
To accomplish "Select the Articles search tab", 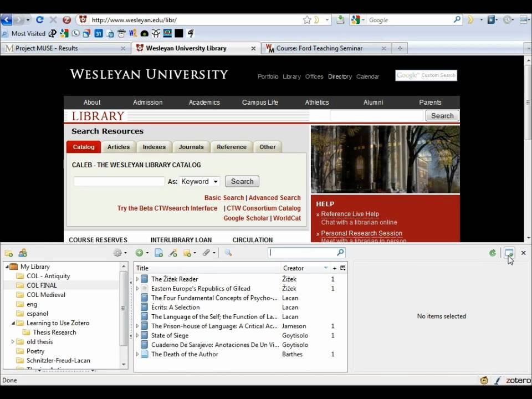I will 119,147.
